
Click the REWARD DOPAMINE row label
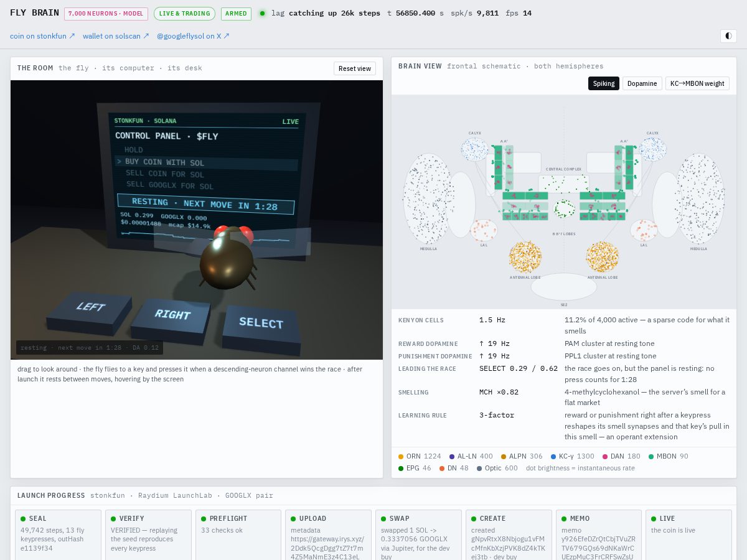coord(428,344)
